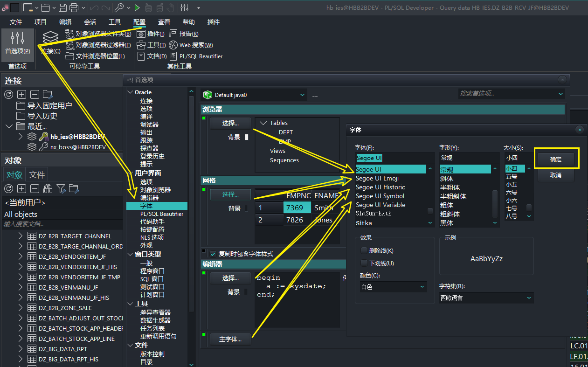This screenshot has height=367, width=588.
Task: Expand the DZ_B2B_TARGET_CHANNEL table node
Action: (20, 236)
